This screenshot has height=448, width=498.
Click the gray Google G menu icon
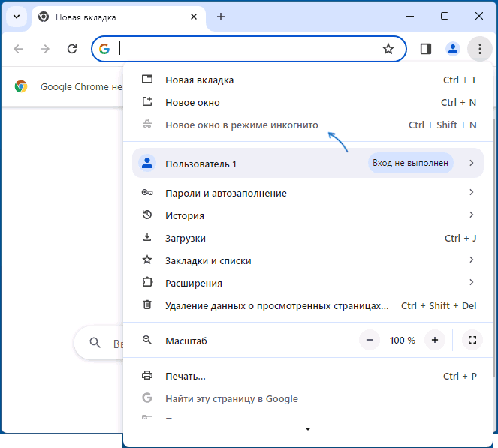(x=147, y=398)
